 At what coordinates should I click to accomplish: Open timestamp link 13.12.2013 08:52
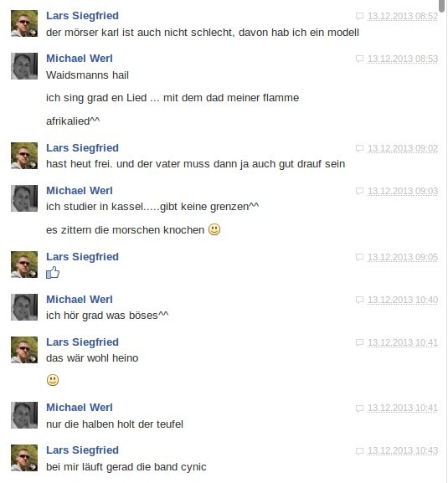(x=403, y=16)
